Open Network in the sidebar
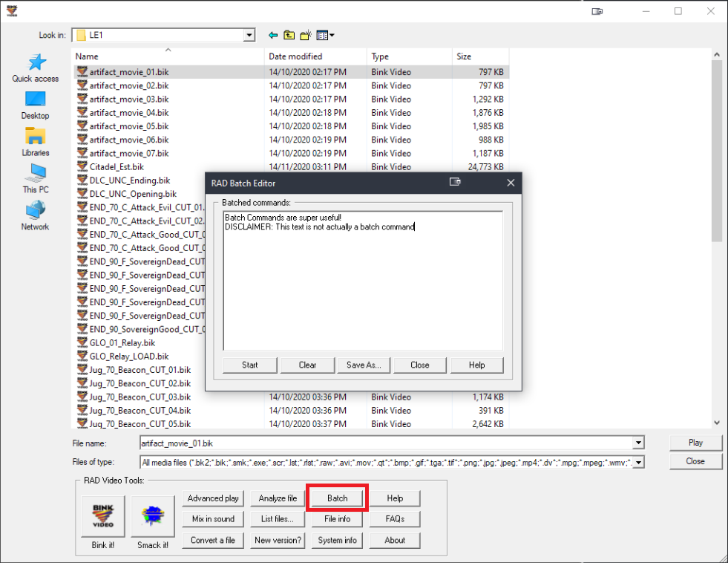This screenshot has height=563, width=728. (x=36, y=216)
